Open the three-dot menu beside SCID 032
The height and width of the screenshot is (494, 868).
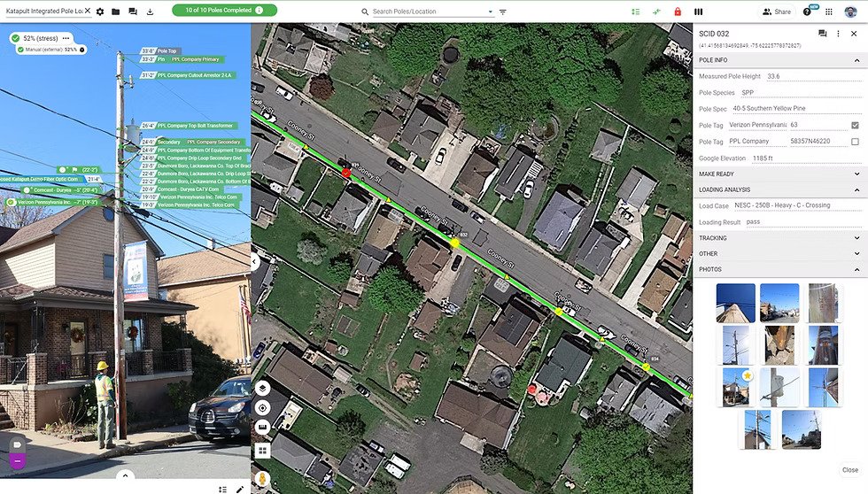838,34
